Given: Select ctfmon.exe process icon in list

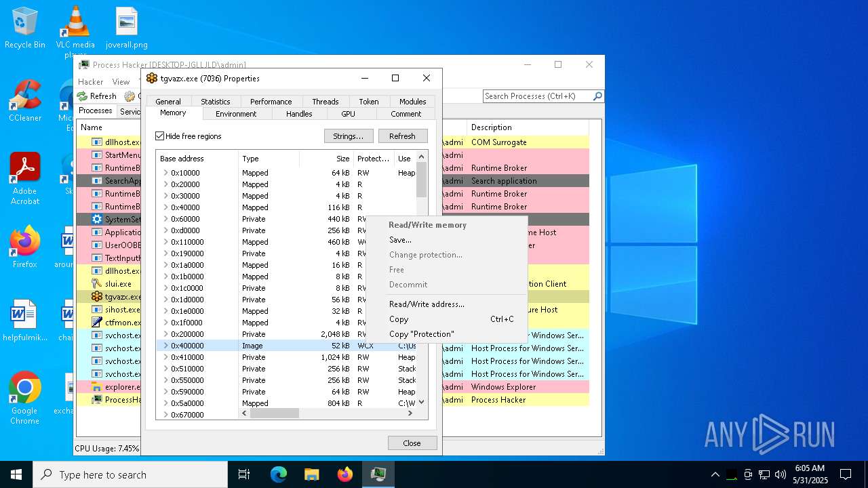Looking at the screenshot, I should click(96, 323).
